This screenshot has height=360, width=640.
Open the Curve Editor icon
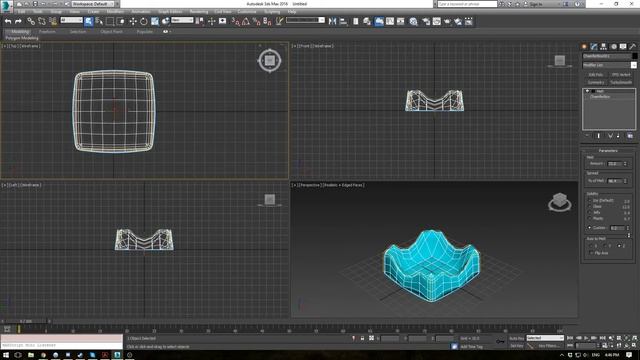390,21
